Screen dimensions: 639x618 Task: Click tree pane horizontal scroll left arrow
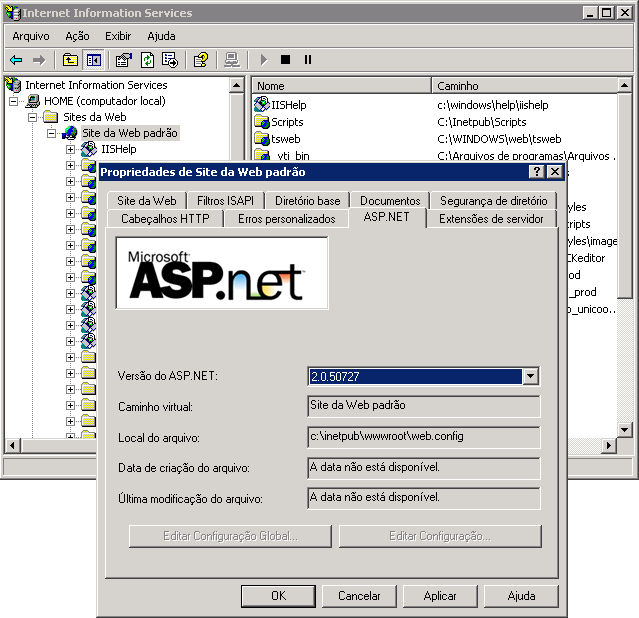pos(12,445)
